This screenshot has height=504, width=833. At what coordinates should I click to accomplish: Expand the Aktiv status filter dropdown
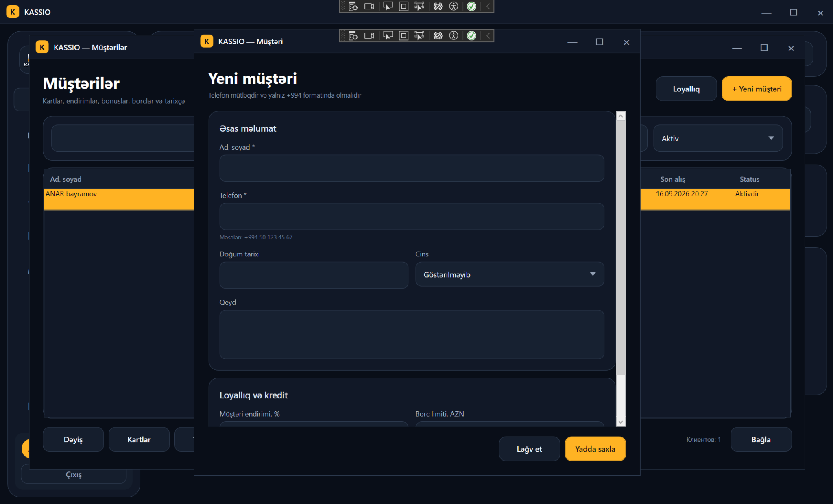[718, 138]
